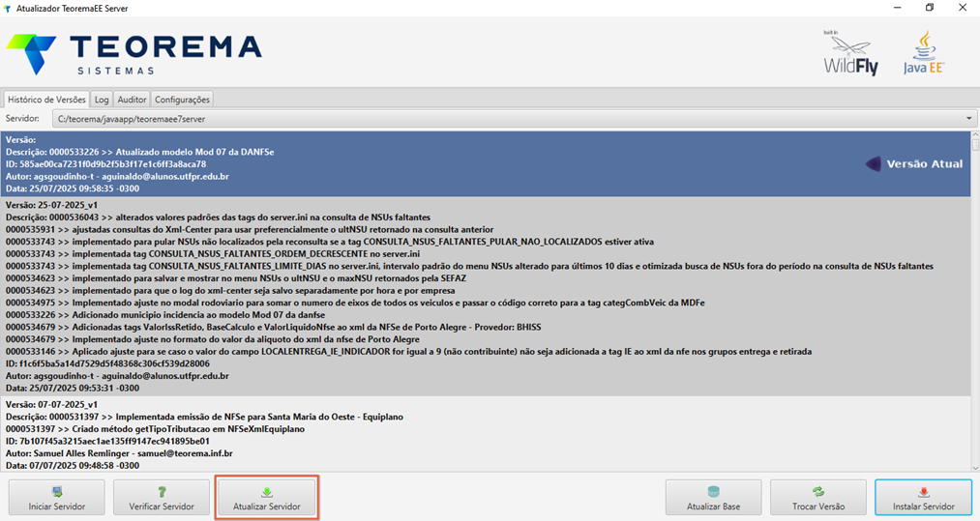Click ID f1c6f5ba5a14d7529d5f48368c306cf539d28006
Screen dimensions: 980x521
pos(107,363)
